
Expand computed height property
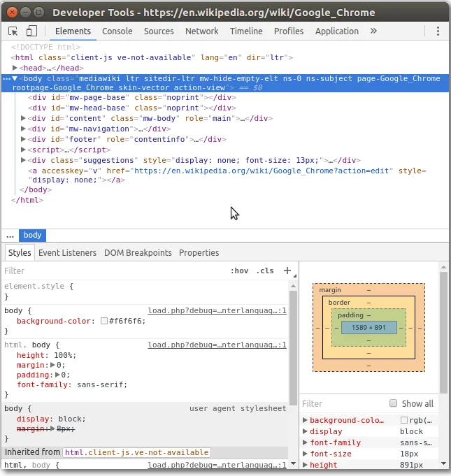[x=305, y=465]
